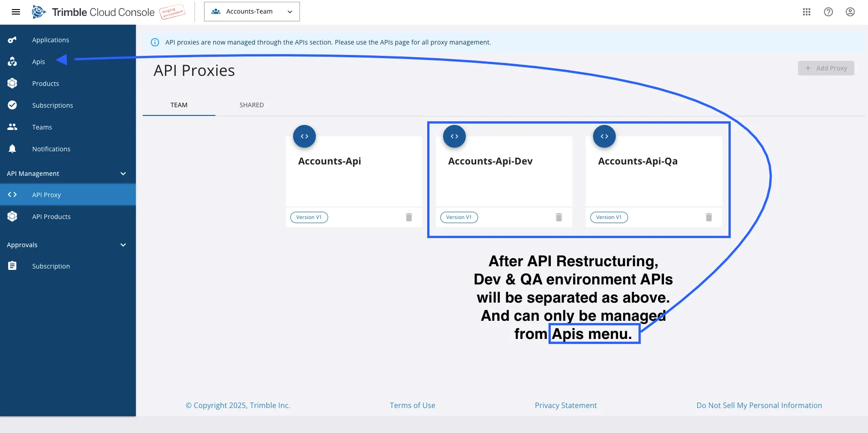
Task: Open the apps grid launcher icon
Action: [x=807, y=12]
